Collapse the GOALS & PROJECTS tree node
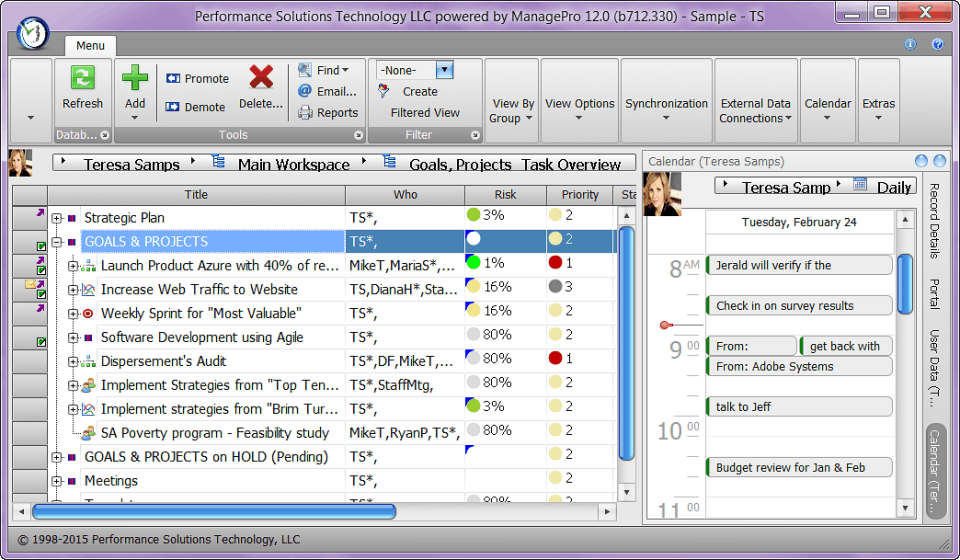The height and width of the screenshot is (560, 960). [57, 242]
